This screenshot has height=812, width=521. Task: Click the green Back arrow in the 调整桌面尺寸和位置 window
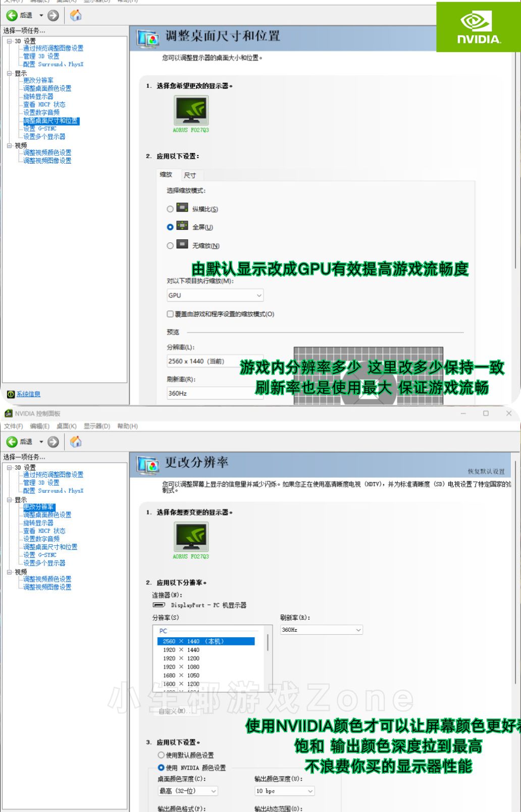(x=12, y=16)
